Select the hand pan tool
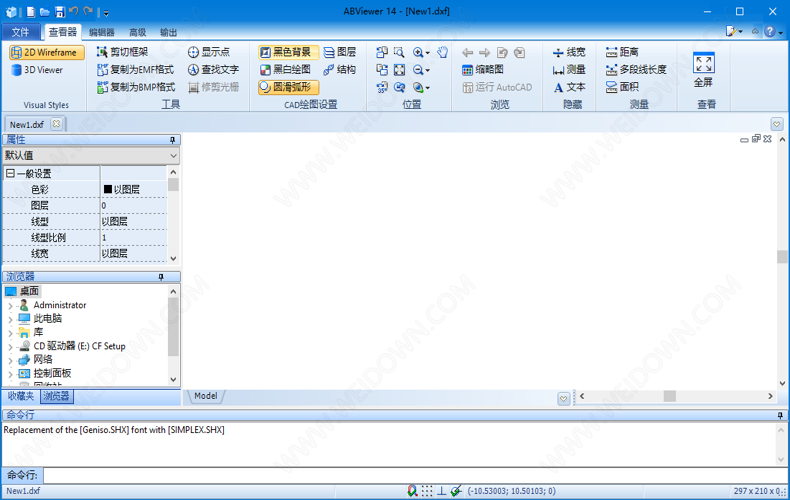Image resolution: width=790 pixels, height=500 pixels. pyautogui.click(x=442, y=52)
